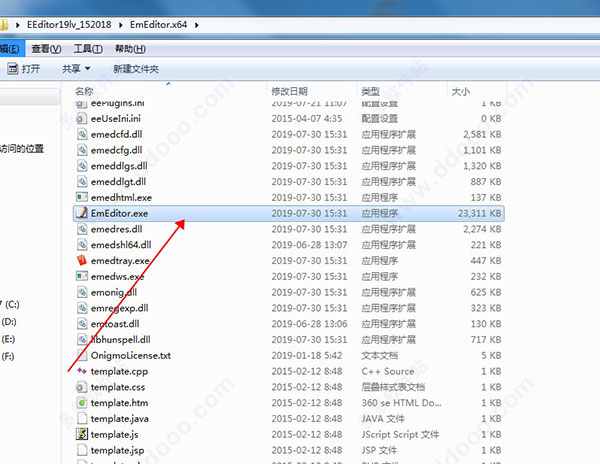Expand arrow after EmEditor.x64 breadcrumb
600x464 pixels.
(x=197, y=25)
